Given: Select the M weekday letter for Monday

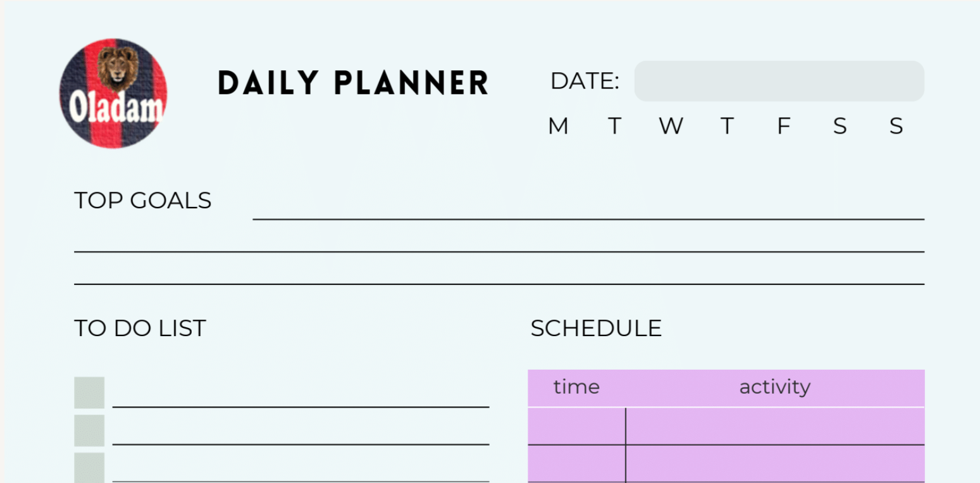Looking at the screenshot, I should [558, 127].
